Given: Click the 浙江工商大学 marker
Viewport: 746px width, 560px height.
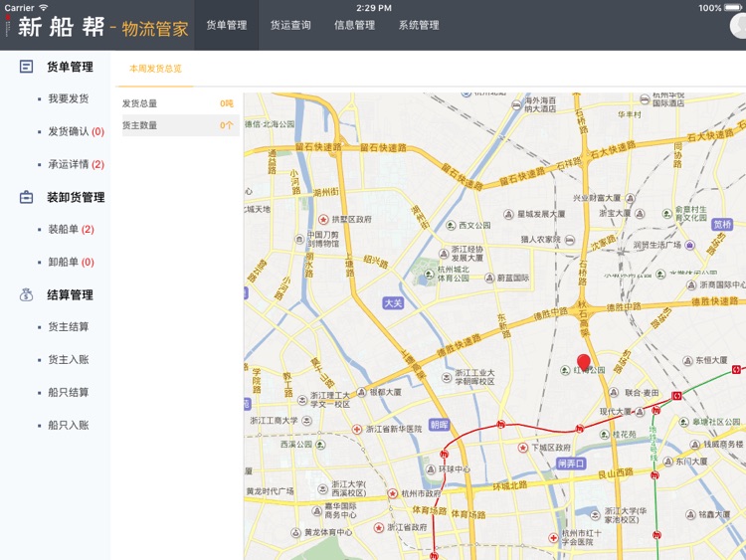Looking at the screenshot, I should [307, 421].
